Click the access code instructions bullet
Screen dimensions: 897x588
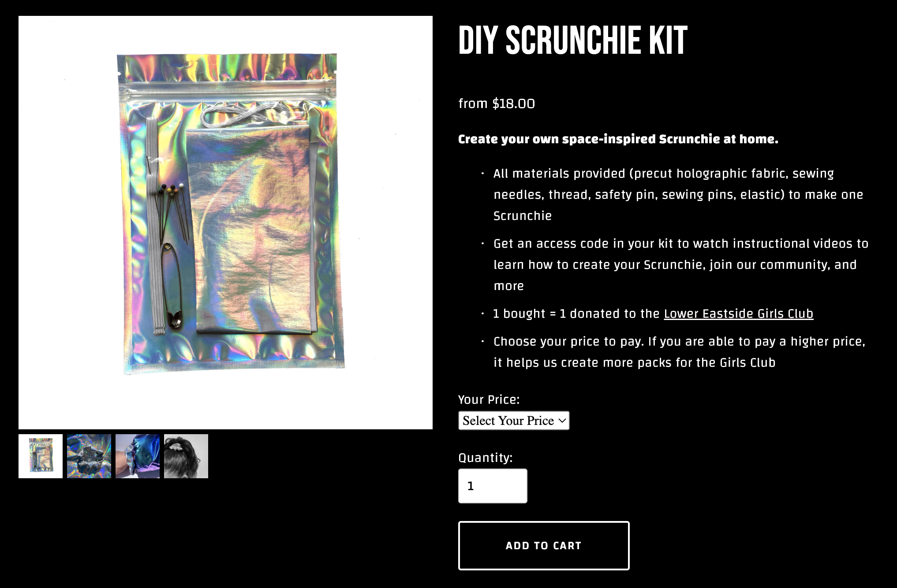coord(681,264)
